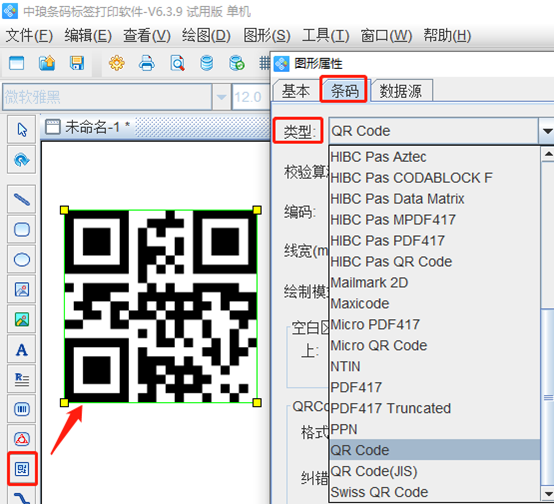This screenshot has width=554, height=504.
Task: Click the save floppy disk icon
Action: tap(77, 64)
